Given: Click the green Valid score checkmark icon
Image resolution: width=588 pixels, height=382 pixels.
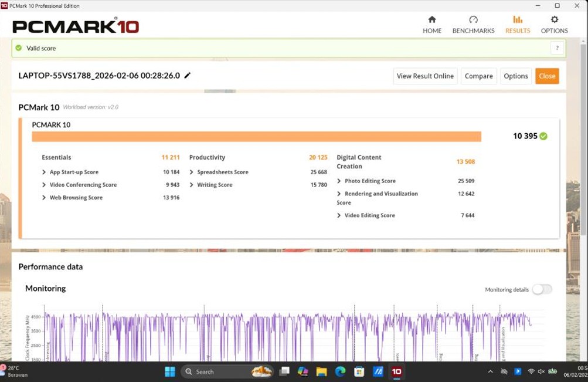Looking at the screenshot, I should coord(18,48).
